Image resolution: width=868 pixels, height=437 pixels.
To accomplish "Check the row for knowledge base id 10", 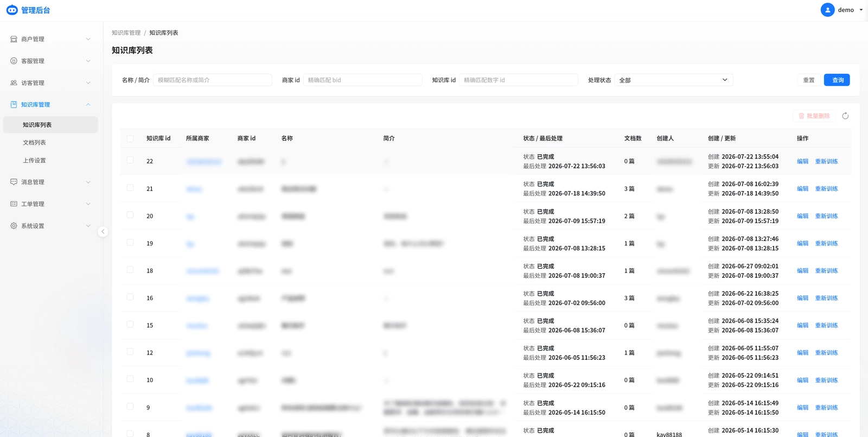I will (x=130, y=379).
